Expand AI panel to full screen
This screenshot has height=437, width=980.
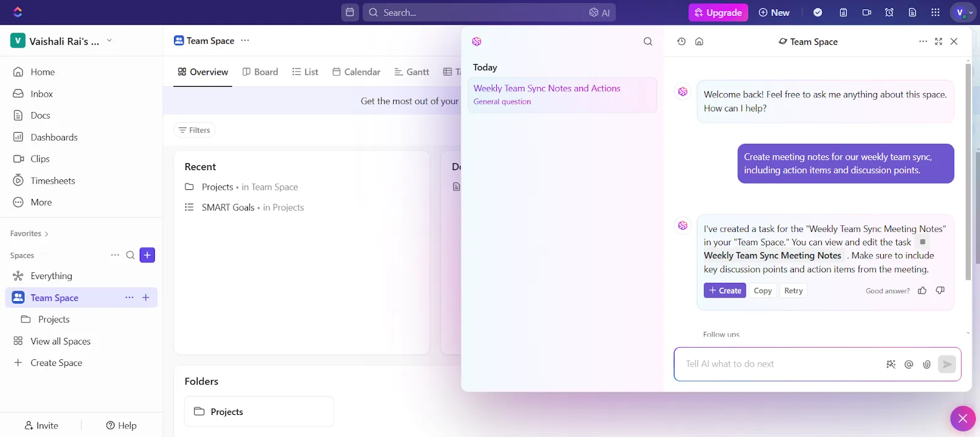point(938,42)
